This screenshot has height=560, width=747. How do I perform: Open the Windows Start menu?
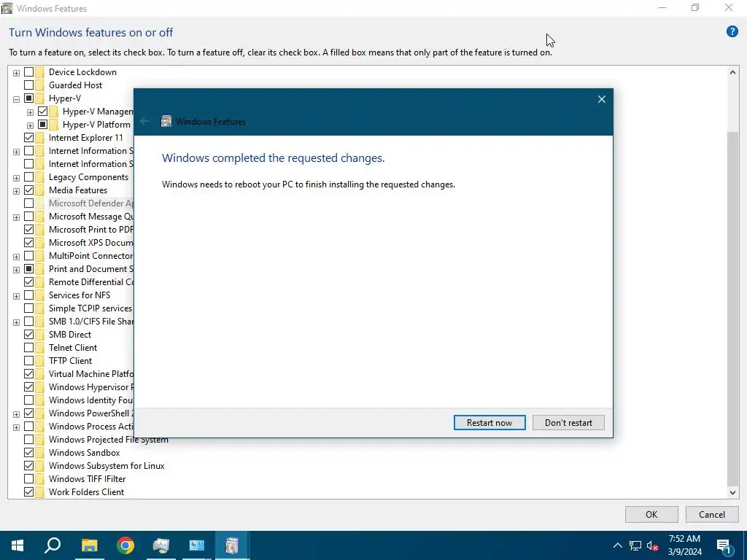[18, 545]
